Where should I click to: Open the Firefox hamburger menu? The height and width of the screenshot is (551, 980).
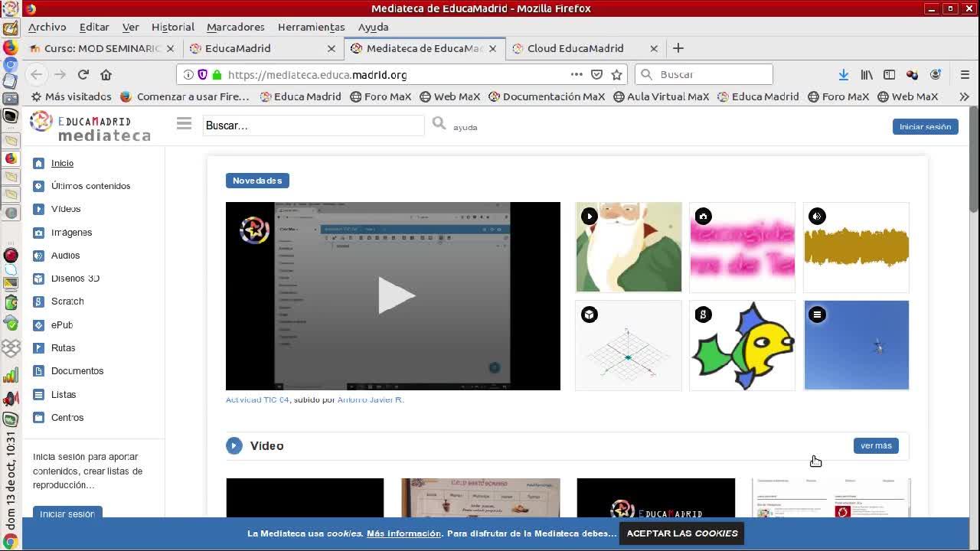tap(965, 74)
